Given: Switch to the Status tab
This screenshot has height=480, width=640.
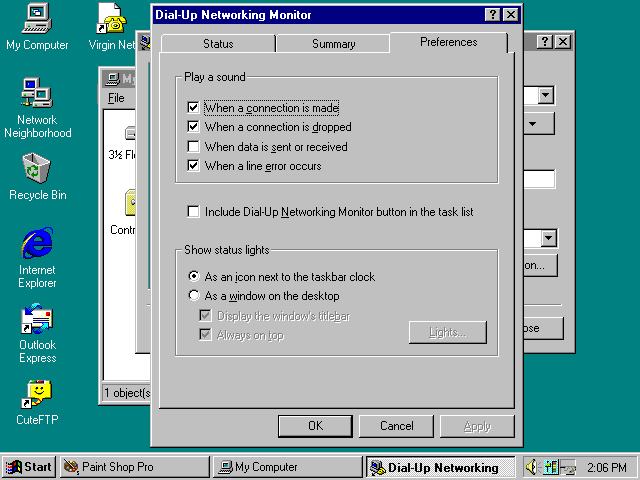Looking at the screenshot, I should click(x=218, y=44).
